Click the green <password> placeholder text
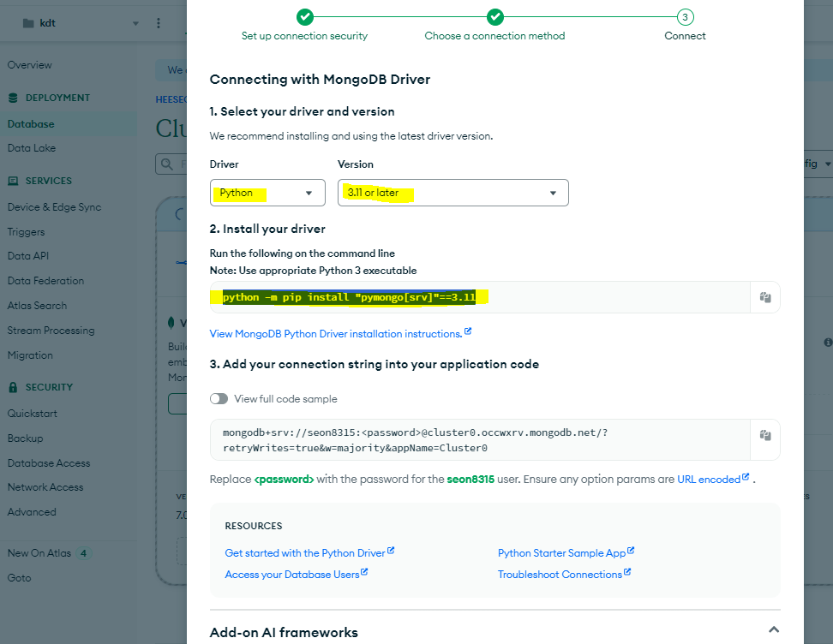Viewport: 833px width, 644px height. [x=285, y=480]
